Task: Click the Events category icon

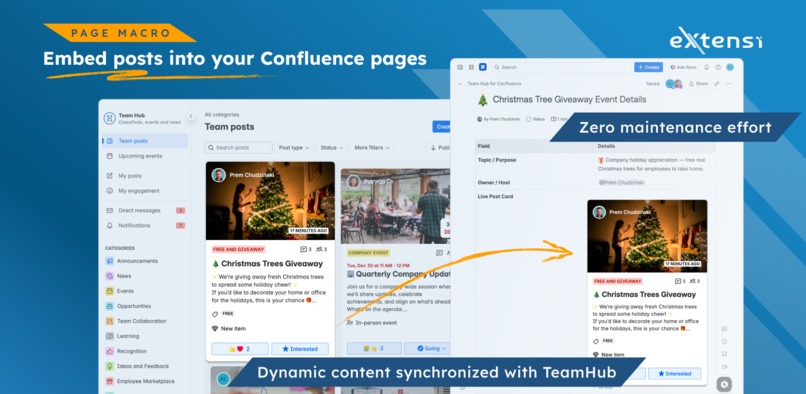Action: pyautogui.click(x=109, y=291)
